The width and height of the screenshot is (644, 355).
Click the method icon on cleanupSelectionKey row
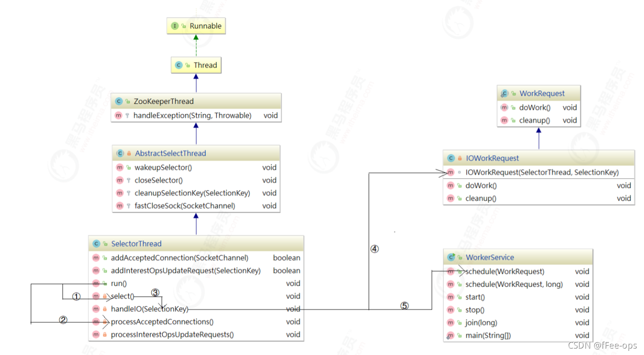pos(119,193)
